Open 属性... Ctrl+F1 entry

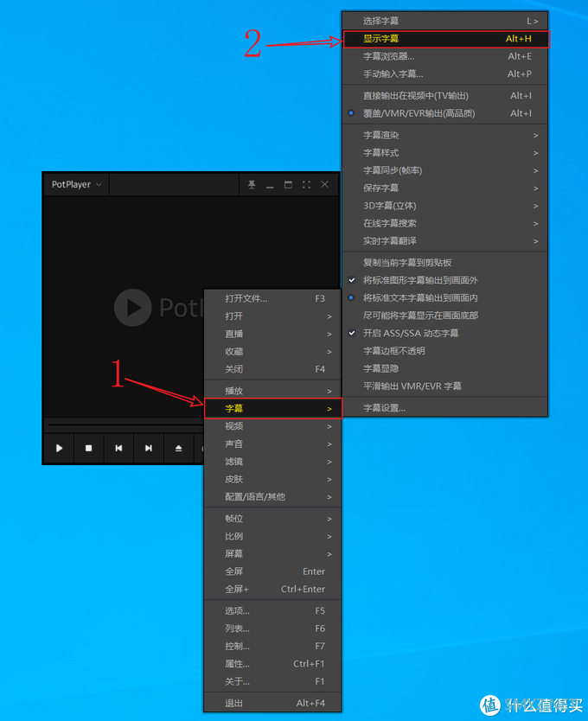point(272,664)
